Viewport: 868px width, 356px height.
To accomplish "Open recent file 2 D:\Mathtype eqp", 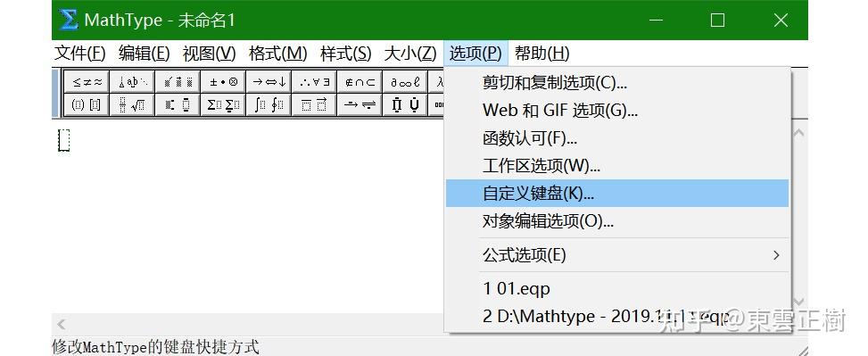I will 617,317.
